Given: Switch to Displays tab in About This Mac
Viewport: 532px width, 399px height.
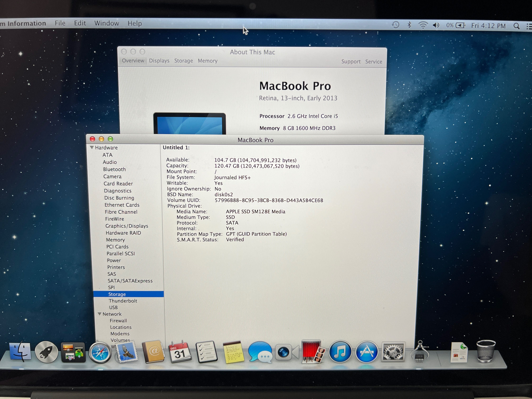Looking at the screenshot, I should click(159, 61).
